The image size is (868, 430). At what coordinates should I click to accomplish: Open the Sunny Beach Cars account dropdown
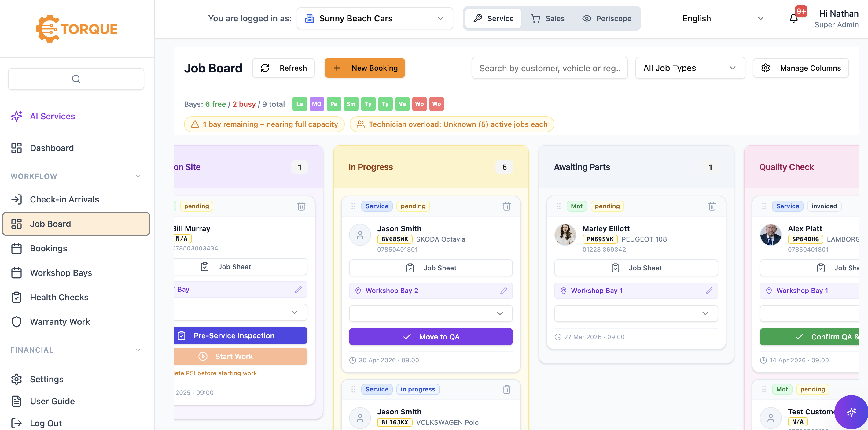(375, 18)
